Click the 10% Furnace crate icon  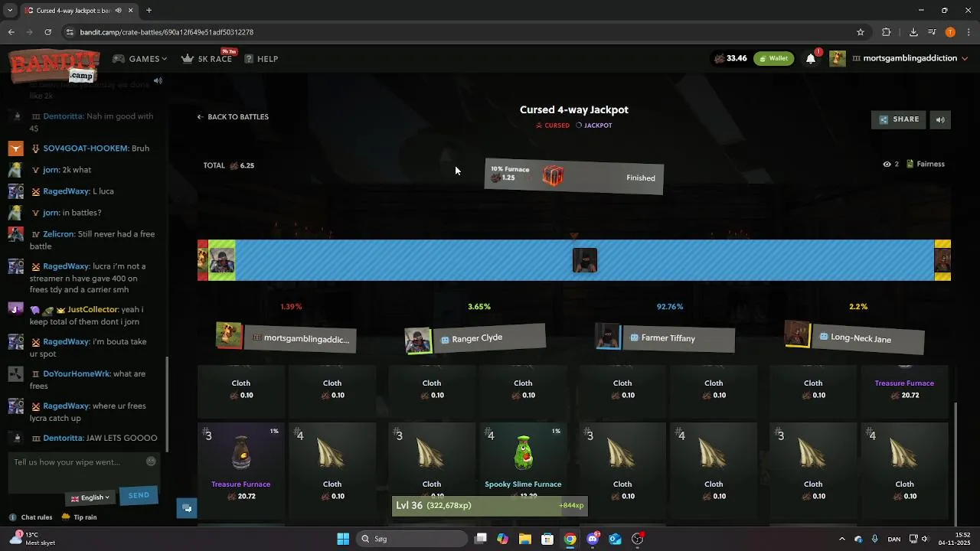tap(553, 176)
